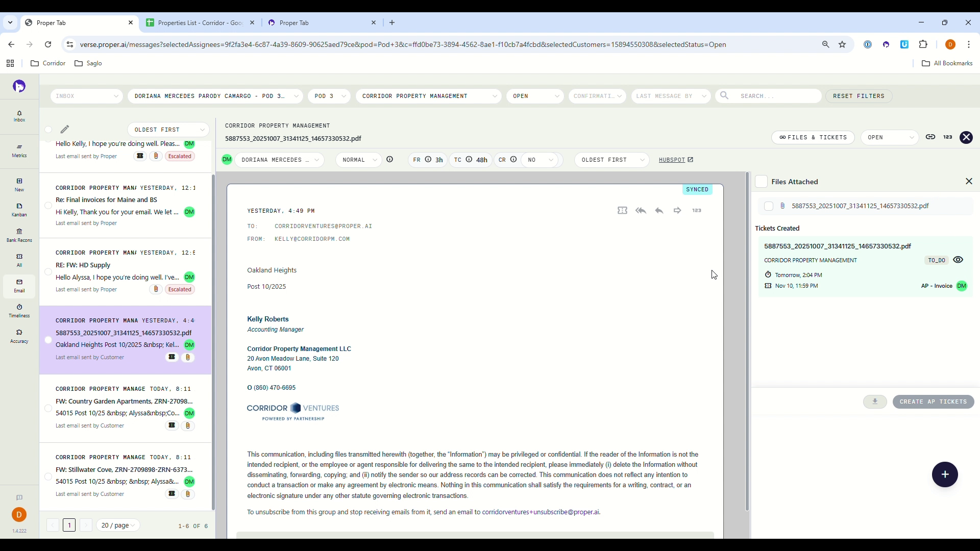Click copy link icon near Open status
This screenshot has height=551, width=980.
coord(930,137)
